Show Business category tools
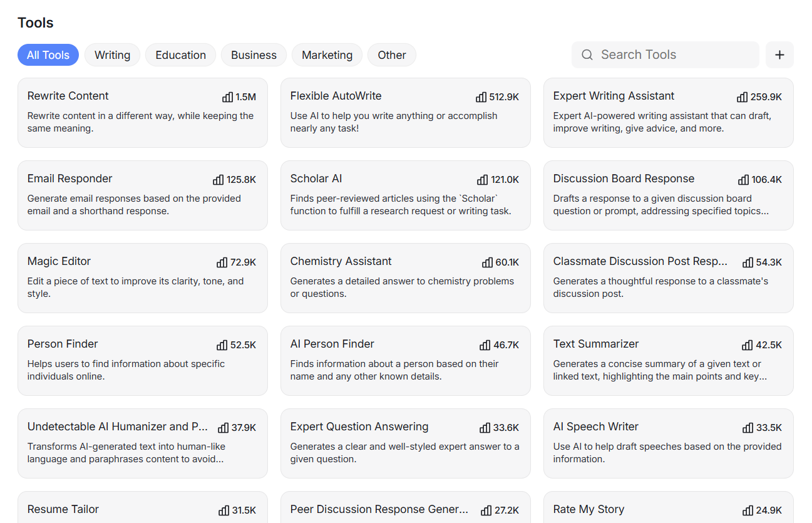This screenshot has height=523, width=812. (254, 55)
